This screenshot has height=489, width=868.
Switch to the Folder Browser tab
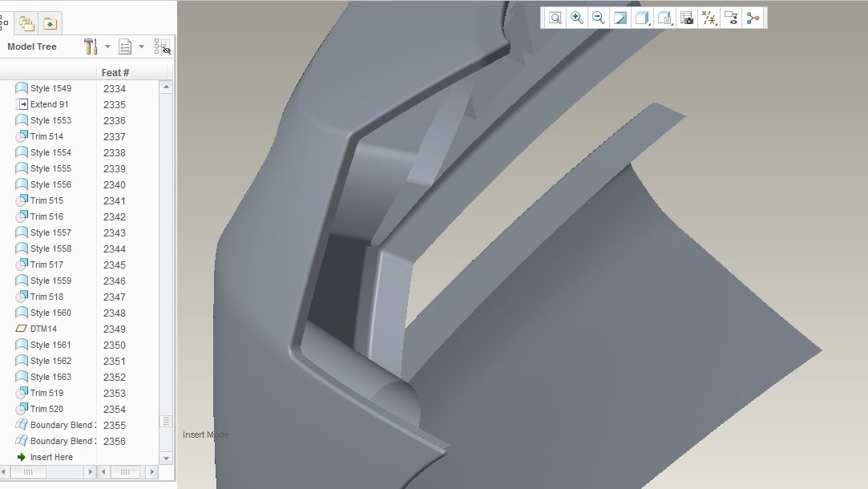point(26,23)
